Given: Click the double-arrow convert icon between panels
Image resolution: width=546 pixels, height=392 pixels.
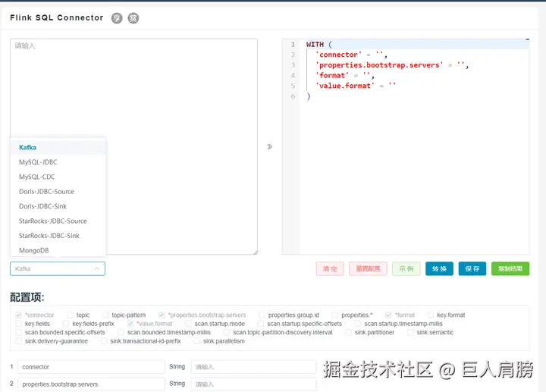Looking at the screenshot, I should 269,146.
